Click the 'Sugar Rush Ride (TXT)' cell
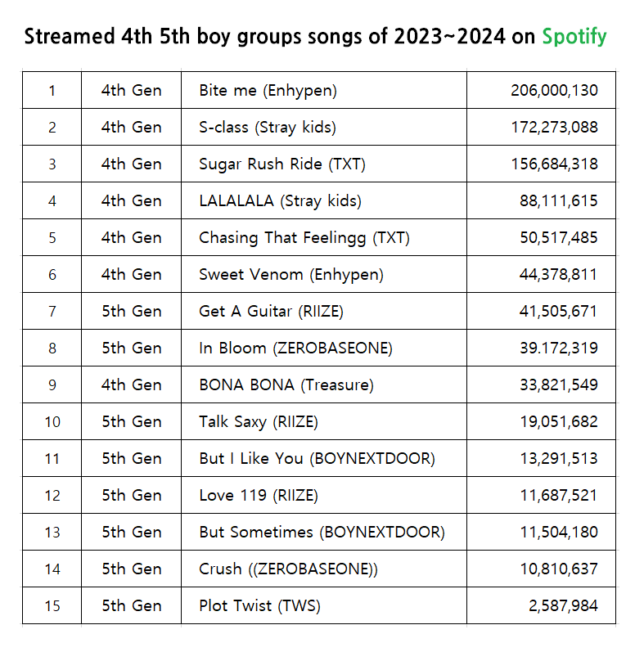 tap(281, 164)
